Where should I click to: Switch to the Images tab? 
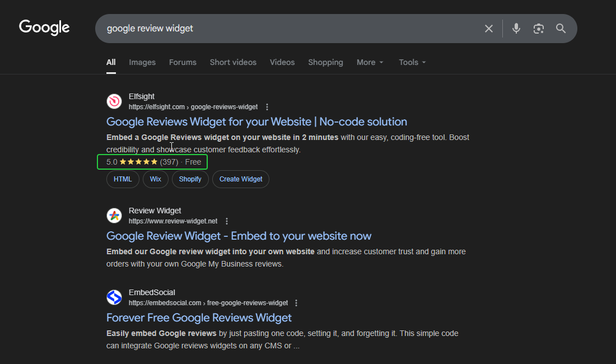[x=142, y=62]
